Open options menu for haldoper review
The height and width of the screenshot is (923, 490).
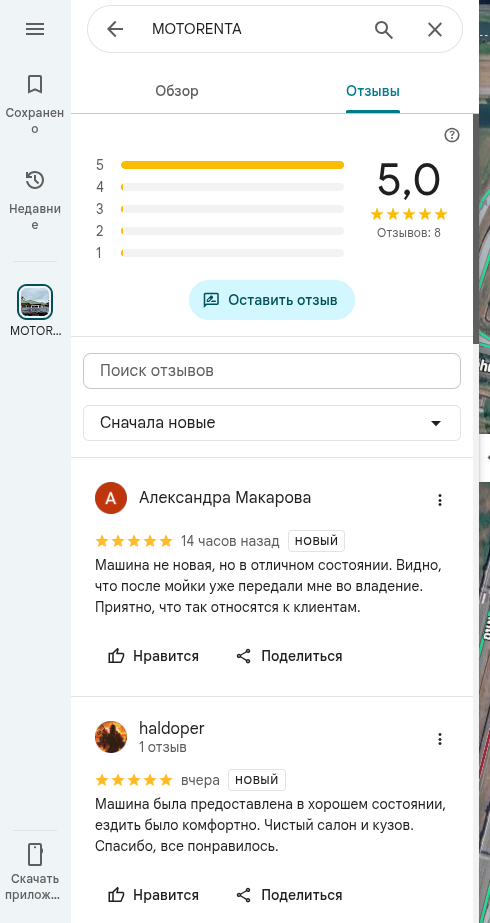(439, 739)
